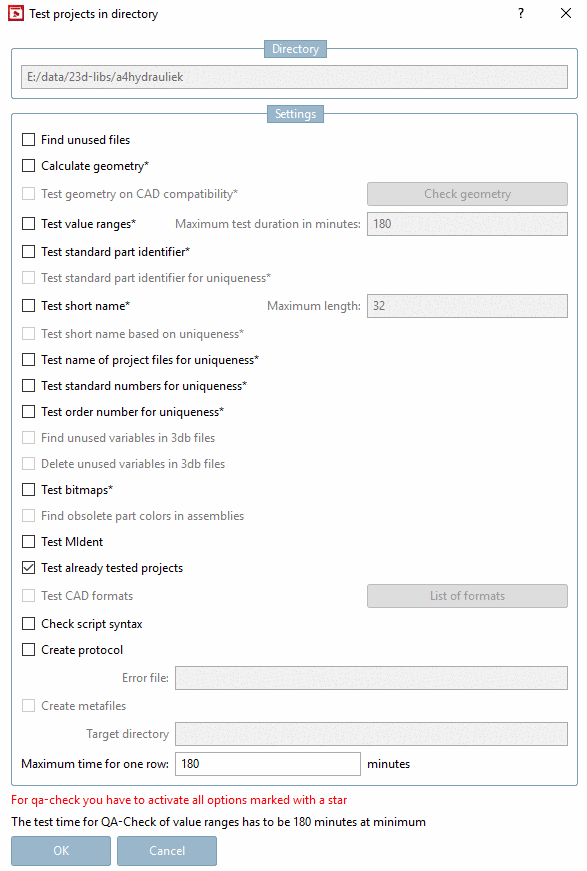Disable Test already tested projects
The image size is (587, 871).
(x=27, y=568)
